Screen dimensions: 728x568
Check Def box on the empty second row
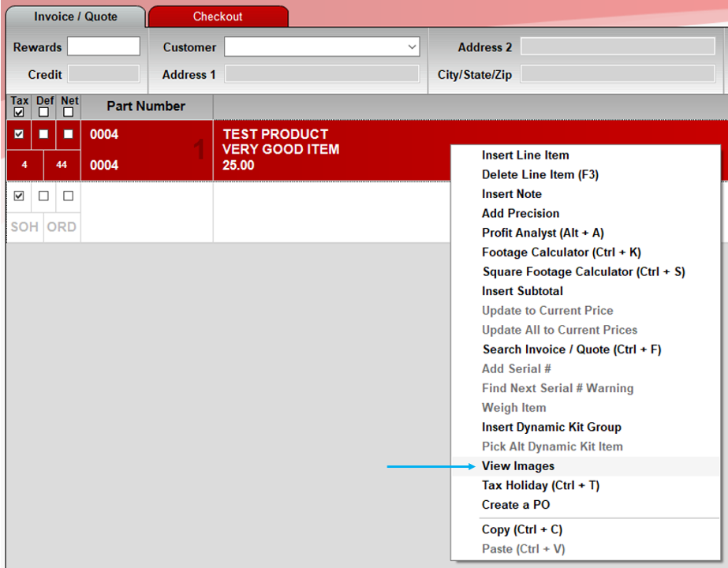pos(43,196)
